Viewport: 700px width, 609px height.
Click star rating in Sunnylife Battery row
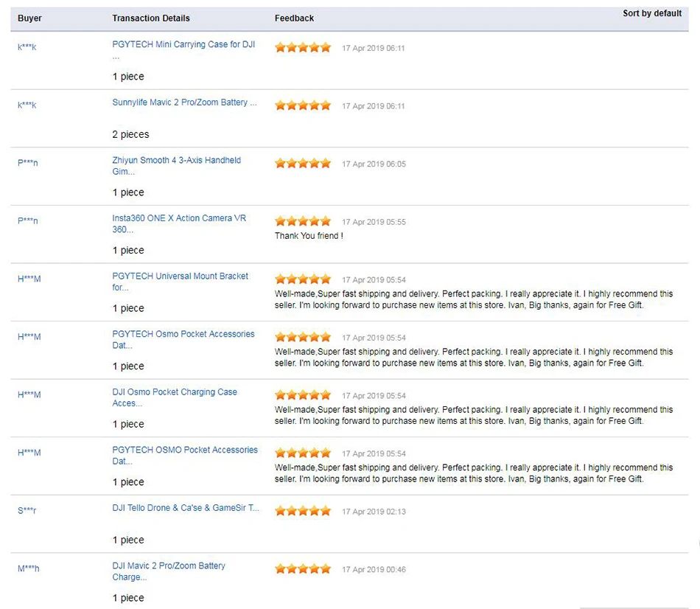pyautogui.click(x=303, y=105)
